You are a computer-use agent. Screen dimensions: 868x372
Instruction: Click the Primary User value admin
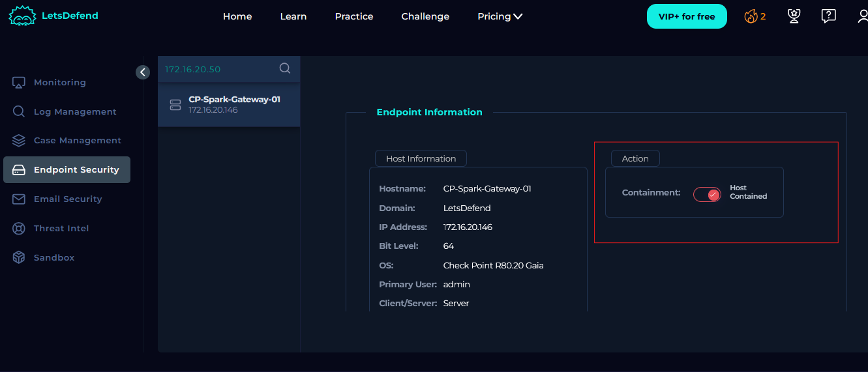pyautogui.click(x=456, y=285)
